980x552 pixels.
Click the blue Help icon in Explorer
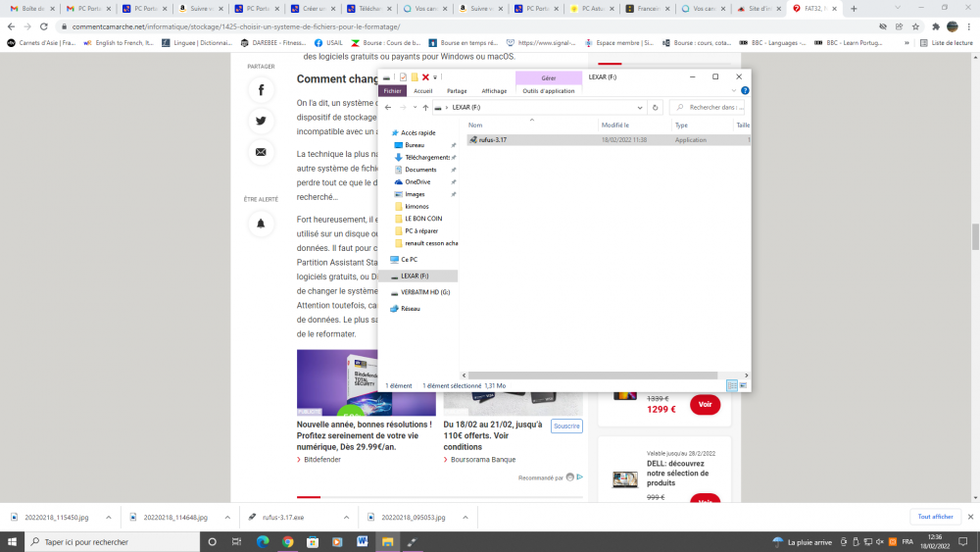point(745,90)
